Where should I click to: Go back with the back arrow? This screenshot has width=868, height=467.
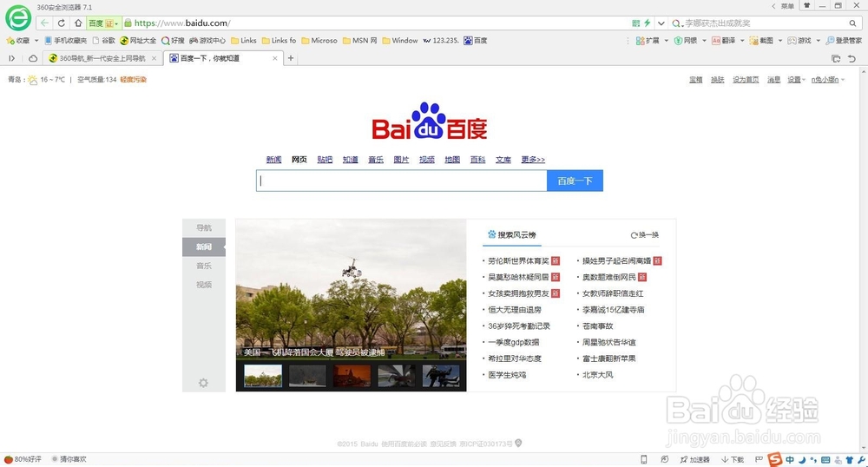point(44,23)
